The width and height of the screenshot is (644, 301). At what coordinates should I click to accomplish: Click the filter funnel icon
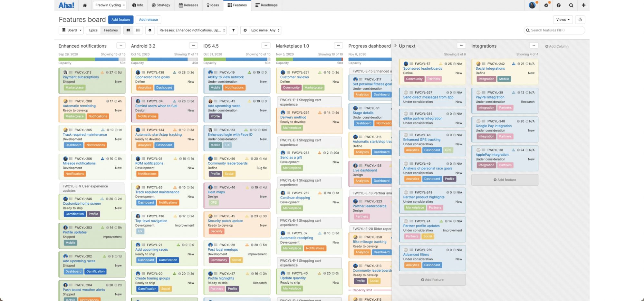233,30
